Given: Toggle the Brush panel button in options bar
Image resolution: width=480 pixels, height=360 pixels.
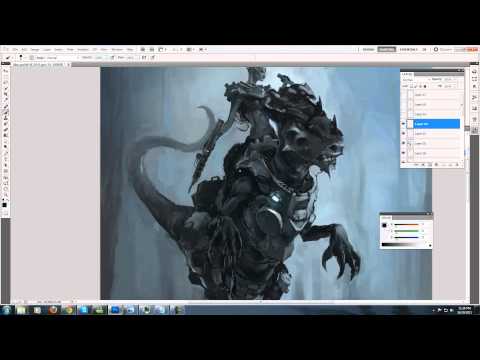Looking at the screenshot, I should [32, 58].
